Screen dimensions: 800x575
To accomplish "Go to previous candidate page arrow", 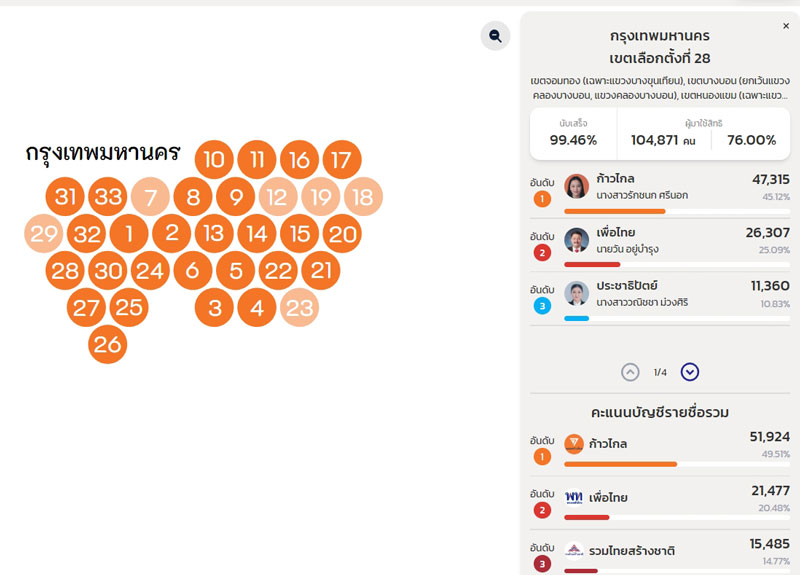I will click(630, 372).
